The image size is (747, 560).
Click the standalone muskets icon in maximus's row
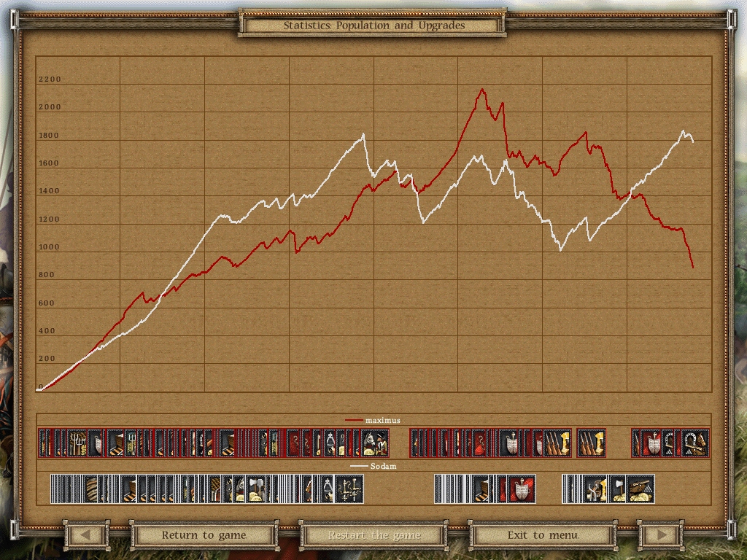click(591, 443)
